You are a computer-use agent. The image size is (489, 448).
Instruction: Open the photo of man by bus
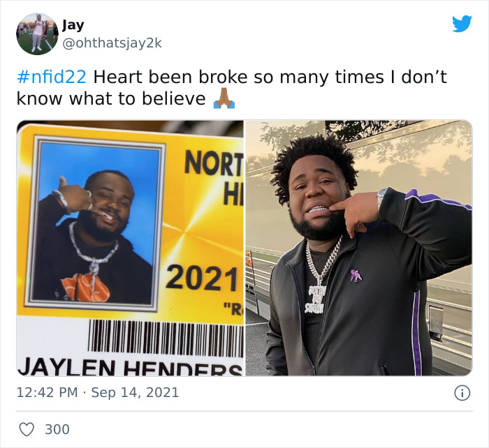pyautogui.click(x=358, y=248)
